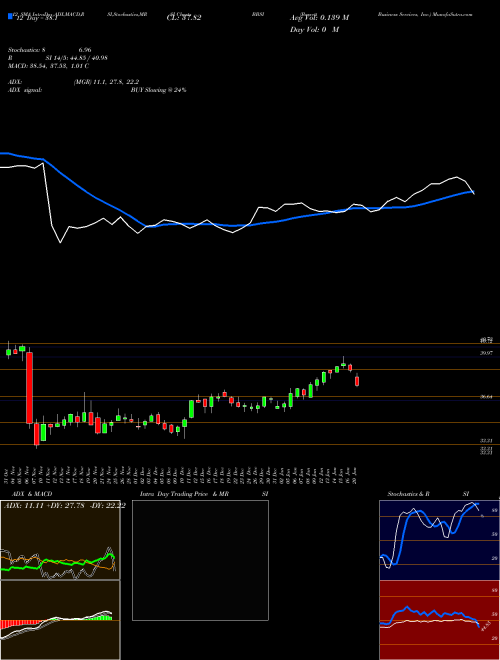Click the 'CL: 37.82' closing price text
Image resolution: width=500 pixels, height=660 pixels.
pyautogui.click(x=184, y=18)
